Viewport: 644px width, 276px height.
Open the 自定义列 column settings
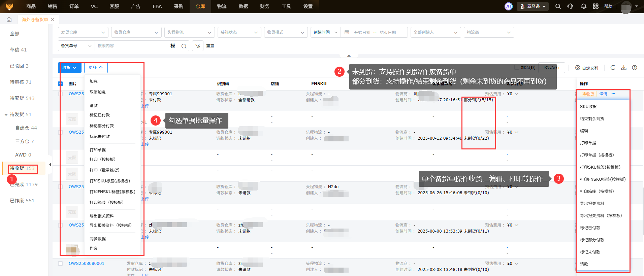tap(586, 68)
